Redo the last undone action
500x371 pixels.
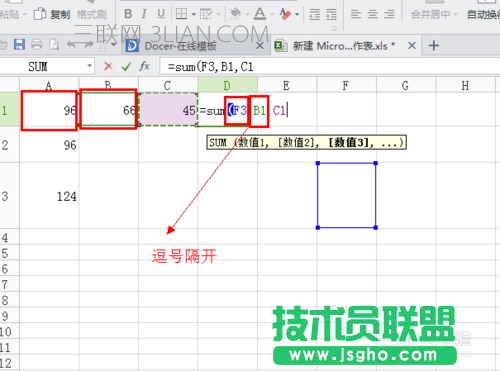[89, 44]
